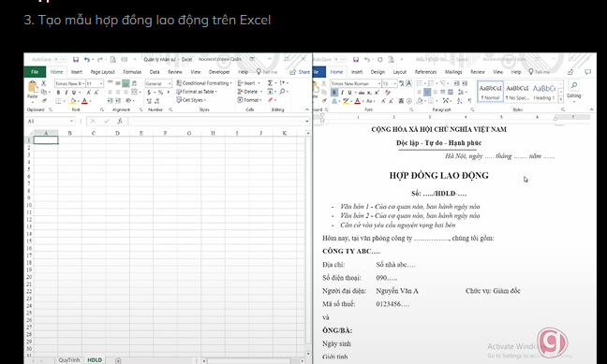
Task: Open font size dropdown in Excel
Action: tap(101, 83)
